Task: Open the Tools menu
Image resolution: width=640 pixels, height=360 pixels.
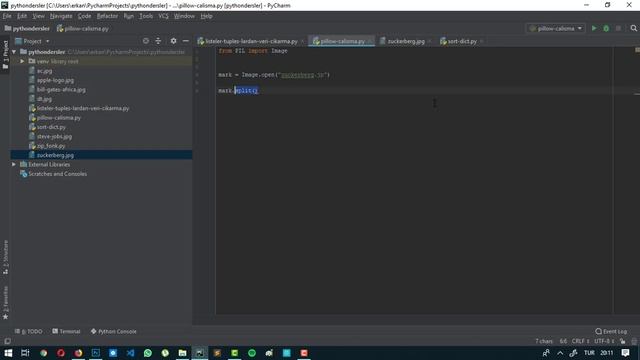Action: tap(146, 16)
